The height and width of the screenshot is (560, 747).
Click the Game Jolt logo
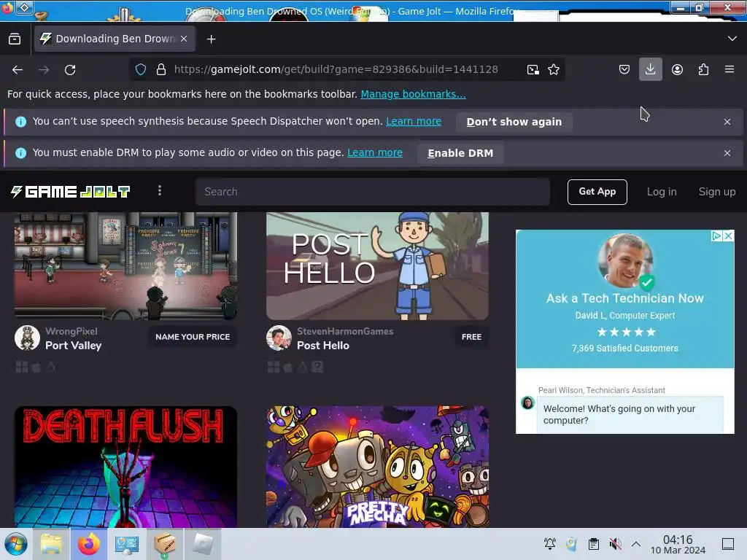coord(71,192)
